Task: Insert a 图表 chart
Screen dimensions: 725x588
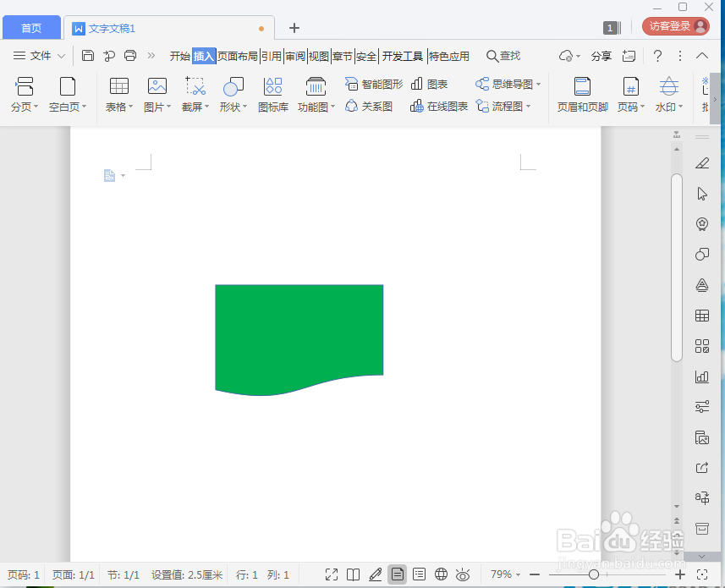Action: click(429, 84)
